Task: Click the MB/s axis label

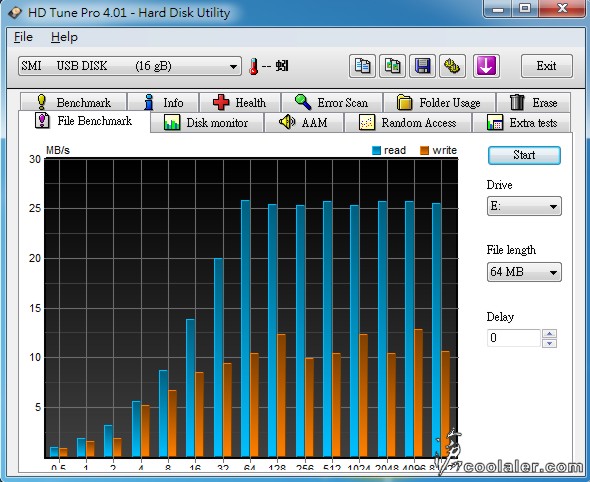Action: point(58,151)
